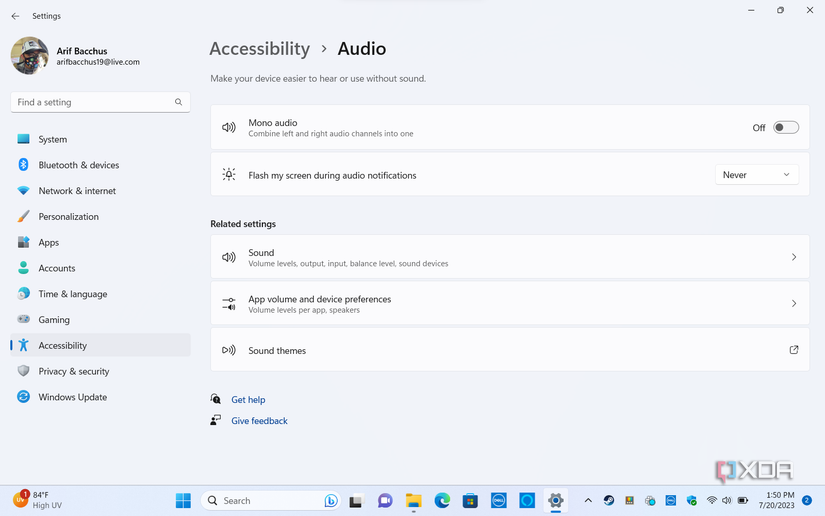The width and height of the screenshot is (825, 516).
Task: Click the user profile picture
Action: click(30, 56)
